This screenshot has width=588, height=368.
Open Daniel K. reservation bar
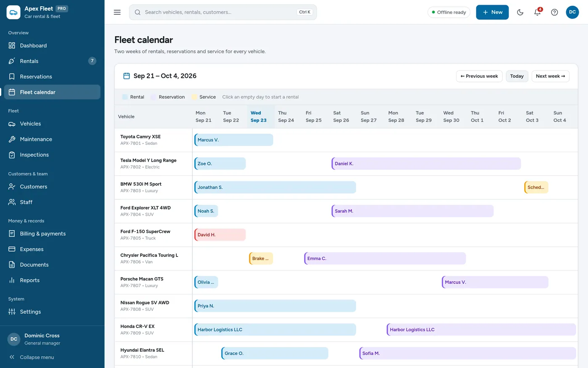tap(426, 164)
